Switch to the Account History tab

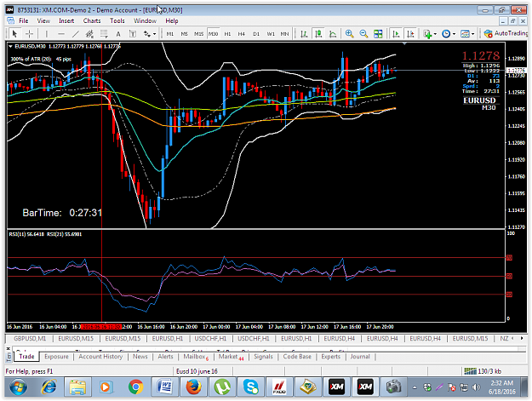click(100, 357)
